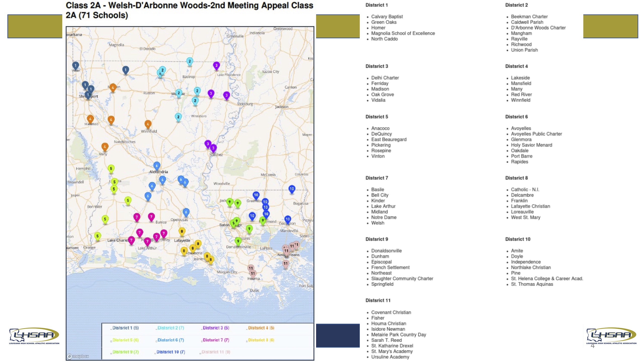Screen dimensions: 644x362
Task: Toggle Distsrict 3 (5) legend entry
Action: coord(216,328)
